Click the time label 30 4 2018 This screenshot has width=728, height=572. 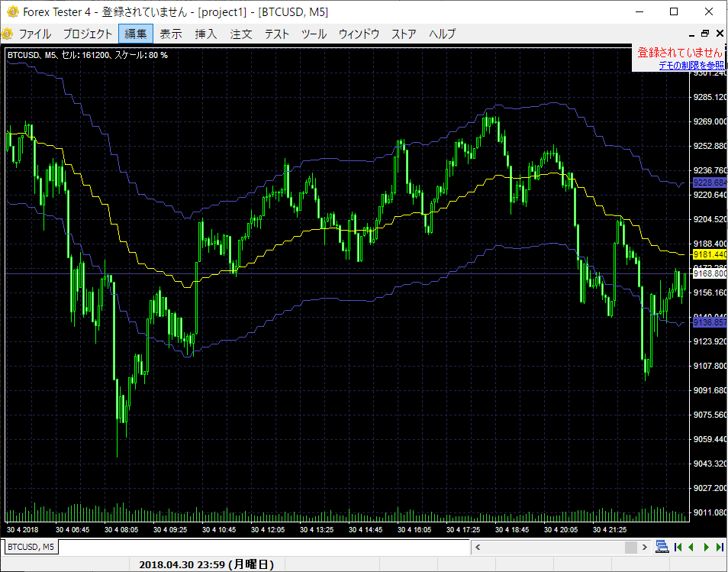tap(22, 530)
